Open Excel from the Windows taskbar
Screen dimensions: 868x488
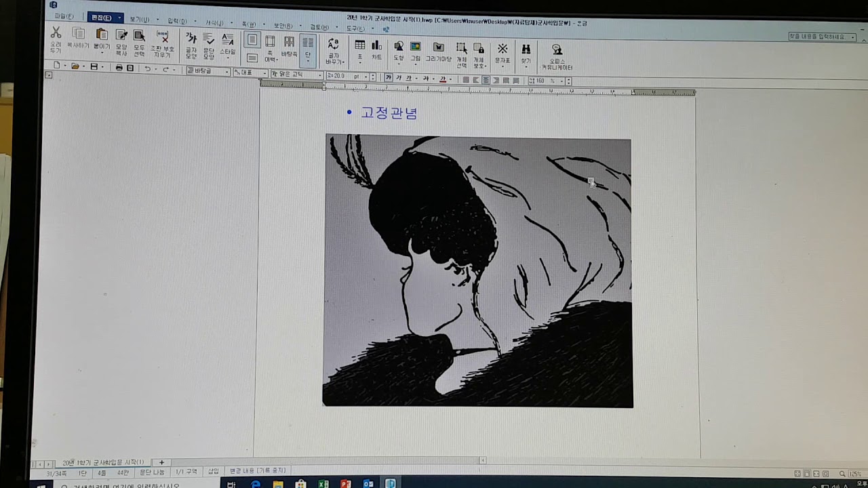pos(323,484)
